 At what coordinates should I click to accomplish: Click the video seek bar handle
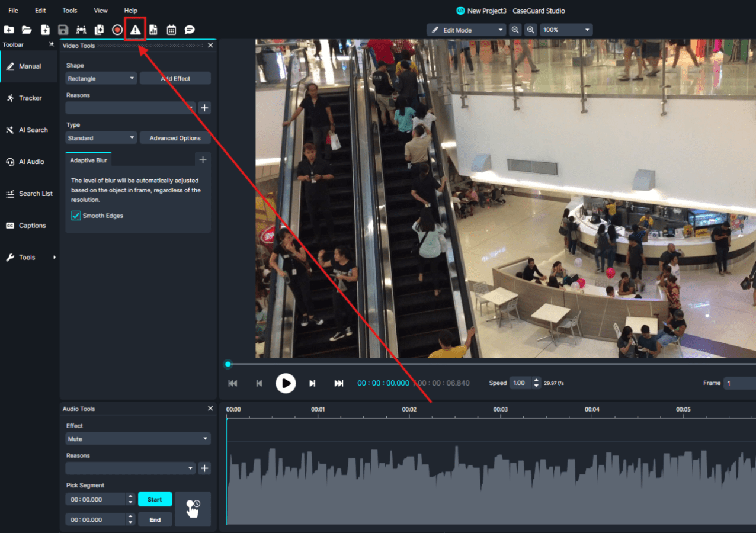[x=228, y=364]
